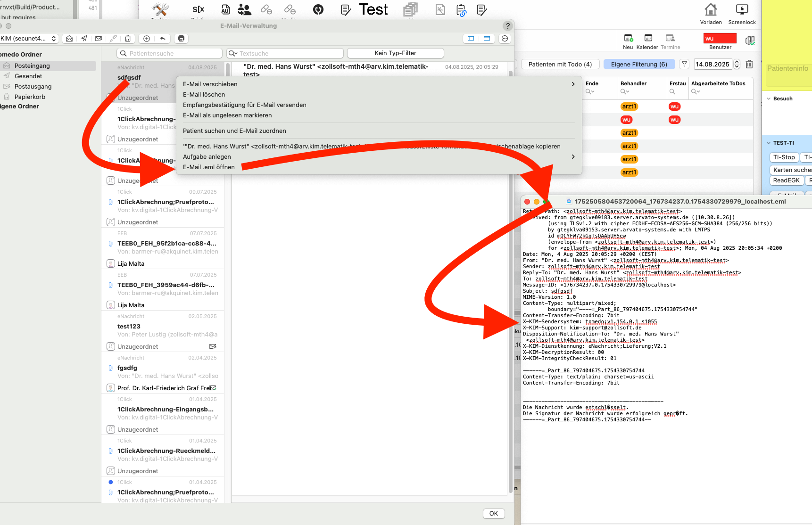Toggle the Patienten mit Todo (4) filter
This screenshot has width=812, height=525.
pos(560,64)
